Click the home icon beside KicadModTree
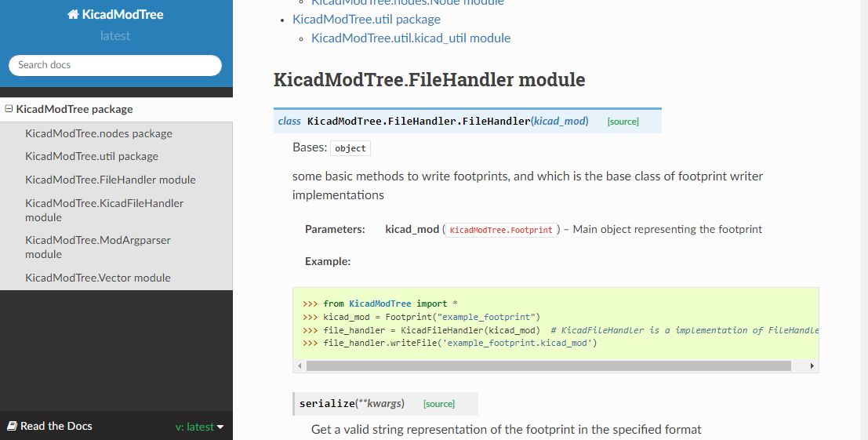Viewport: 868px width, 440px height. pos(73,14)
